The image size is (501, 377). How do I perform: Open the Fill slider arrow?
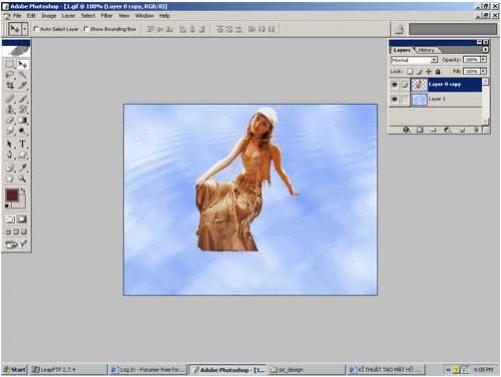[483, 71]
